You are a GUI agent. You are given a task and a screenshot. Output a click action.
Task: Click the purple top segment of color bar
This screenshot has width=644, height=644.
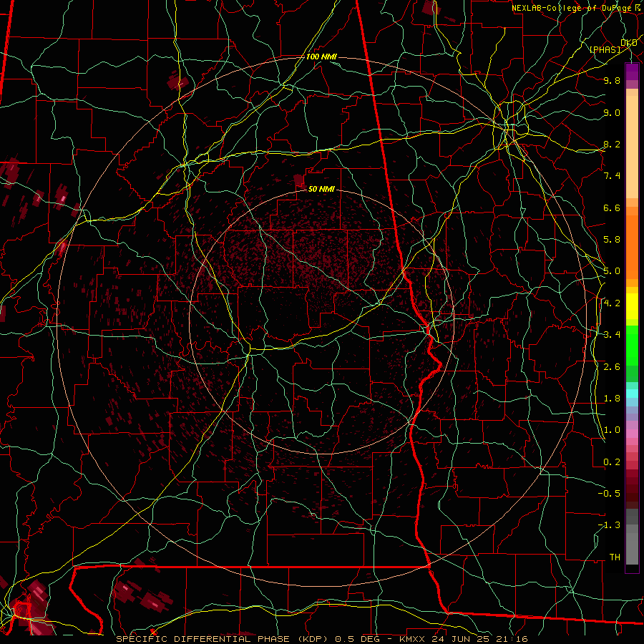coord(632,72)
